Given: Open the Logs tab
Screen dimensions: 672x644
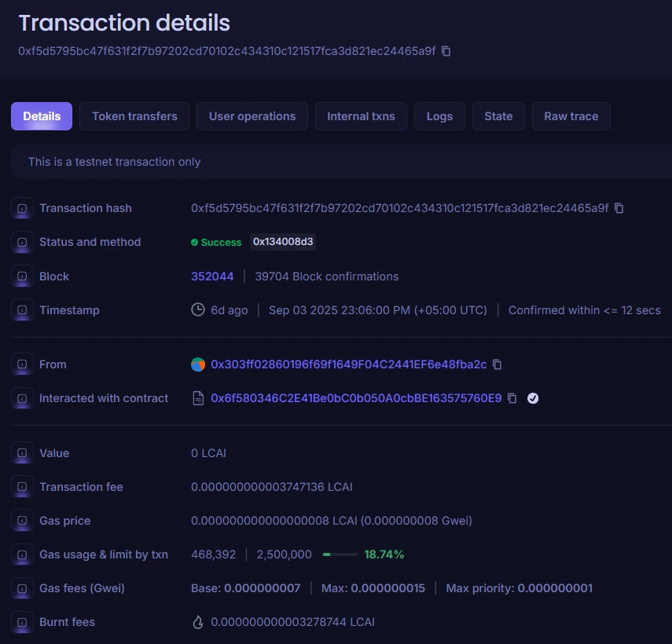Looking at the screenshot, I should [439, 115].
